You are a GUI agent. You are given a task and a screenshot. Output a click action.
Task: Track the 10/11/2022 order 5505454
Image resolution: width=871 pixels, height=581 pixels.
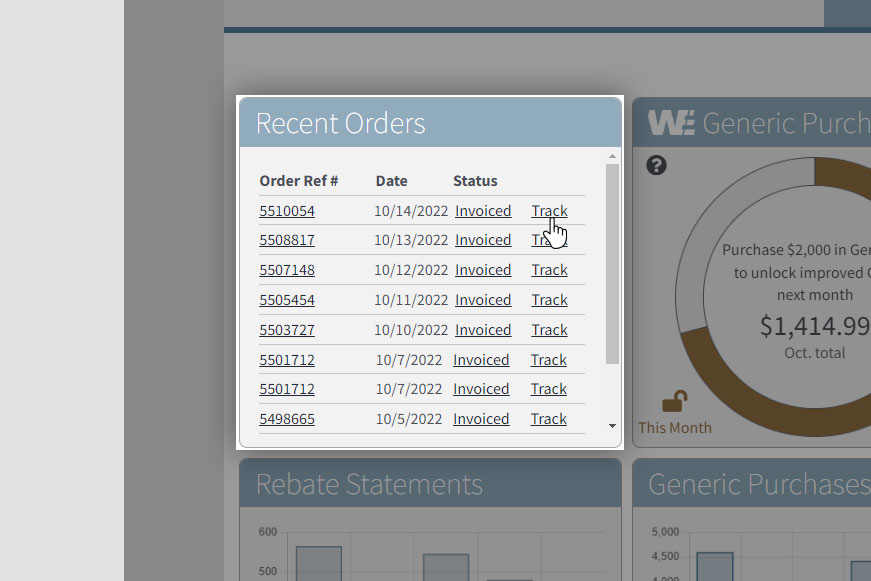pyautogui.click(x=549, y=300)
